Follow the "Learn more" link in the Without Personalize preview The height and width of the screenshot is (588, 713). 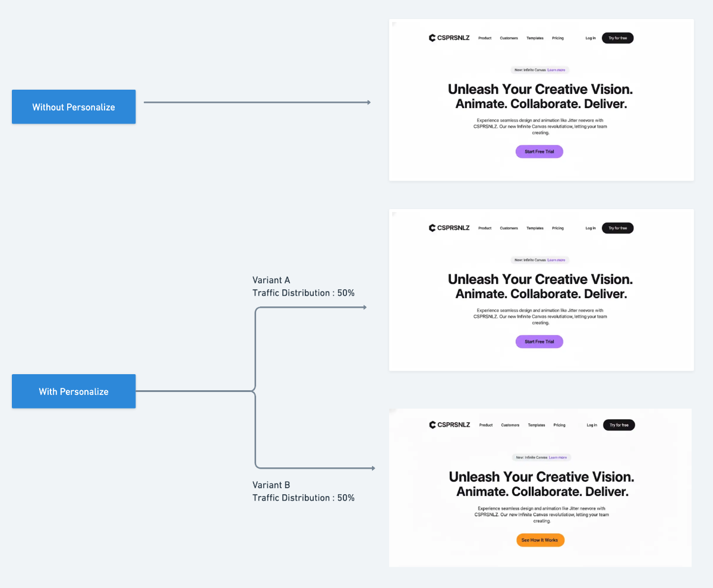(556, 70)
